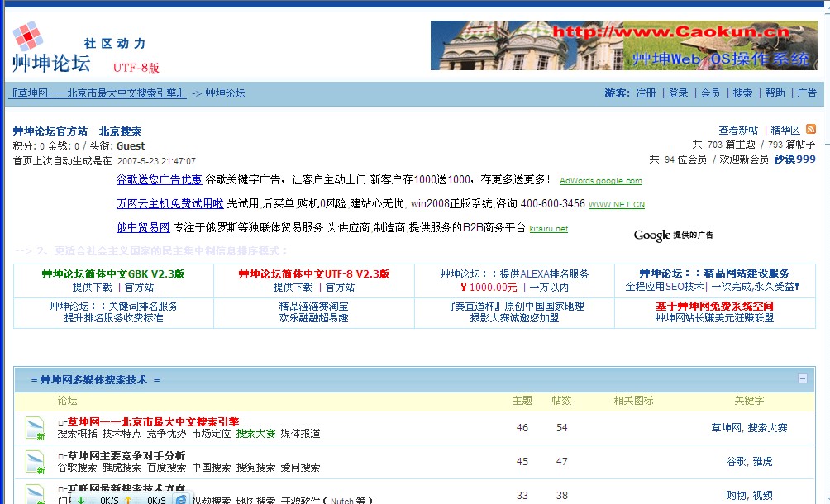Image resolution: width=830 pixels, height=504 pixels.
Task: Open the 百度搜索 subforum
Action: point(166,468)
